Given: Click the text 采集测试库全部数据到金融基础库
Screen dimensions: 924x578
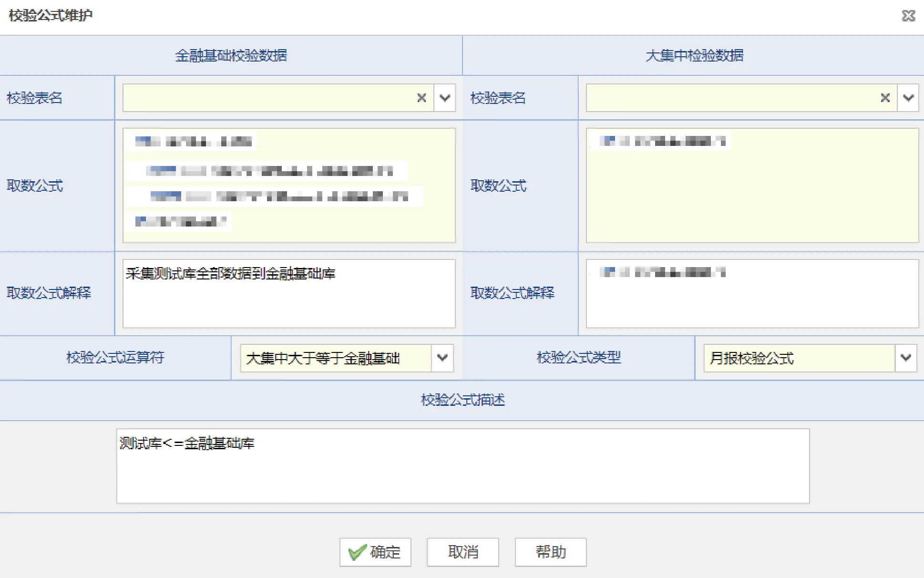Looking at the screenshot, I should (230, 274).
